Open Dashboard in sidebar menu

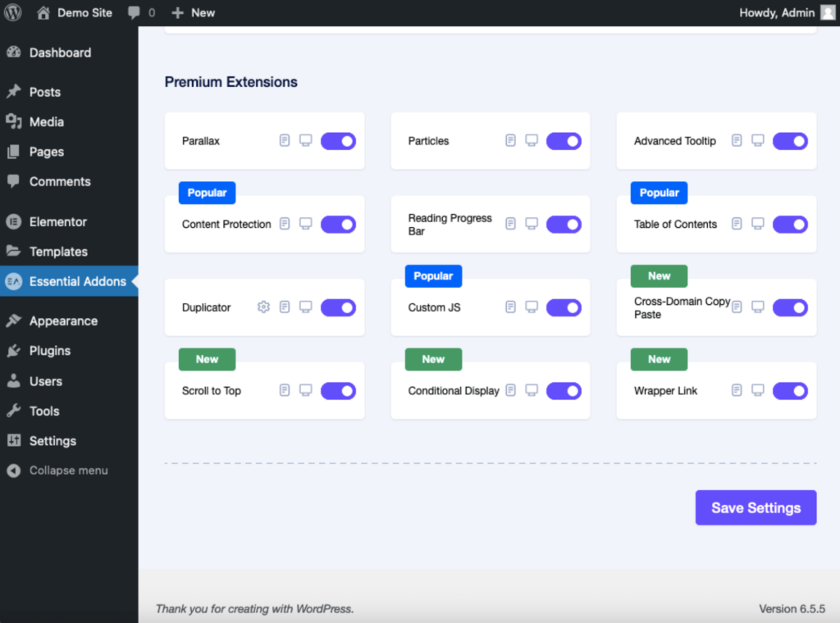coord(69,52)
